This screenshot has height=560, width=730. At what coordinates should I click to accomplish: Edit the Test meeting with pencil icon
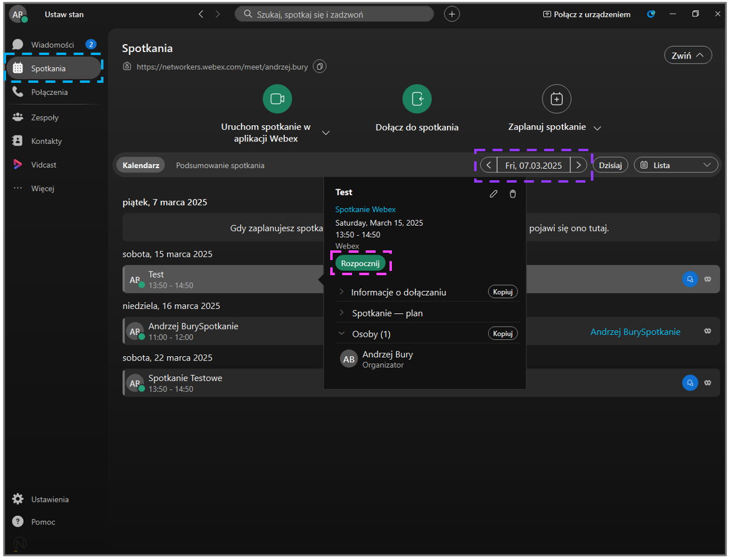point(494,194)
